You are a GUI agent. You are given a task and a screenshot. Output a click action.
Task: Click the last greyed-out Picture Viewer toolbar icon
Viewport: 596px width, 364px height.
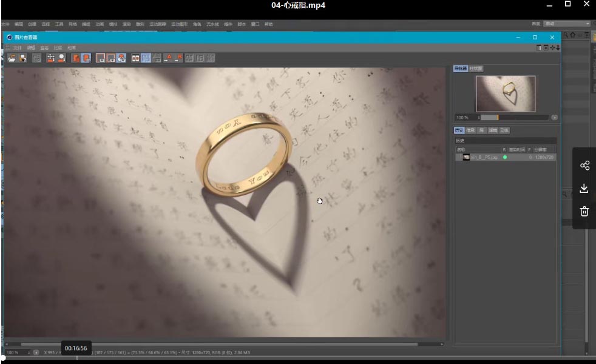coord(211,58)
